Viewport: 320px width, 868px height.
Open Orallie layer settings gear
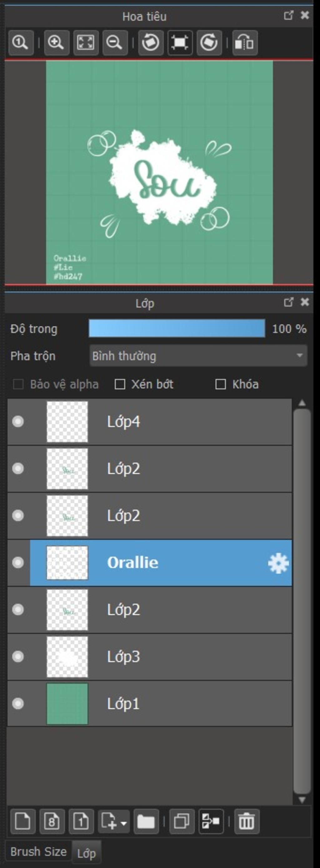point(278,563)
